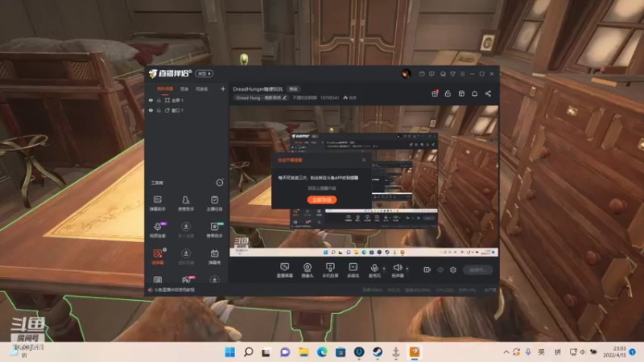
Task: Click the popularity value 808
Action: [349, 97]
